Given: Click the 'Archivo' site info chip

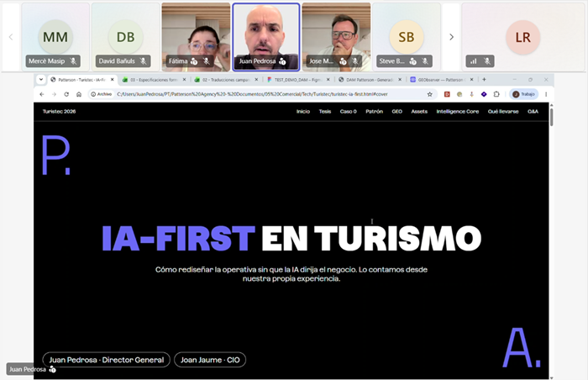Looking at the screenshot, I should pyautogui.click(x=102, y=94).
